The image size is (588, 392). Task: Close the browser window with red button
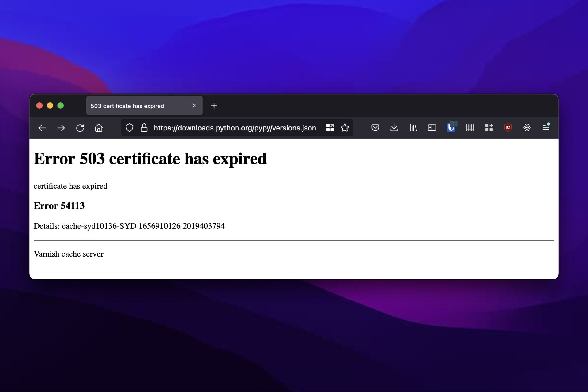tap(40, 106)
